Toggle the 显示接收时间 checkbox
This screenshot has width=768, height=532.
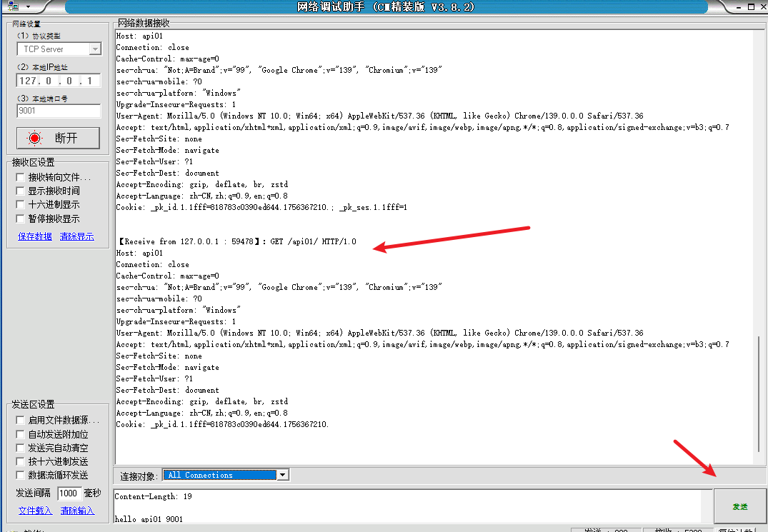pyautogui.click(x=20, y=191)
